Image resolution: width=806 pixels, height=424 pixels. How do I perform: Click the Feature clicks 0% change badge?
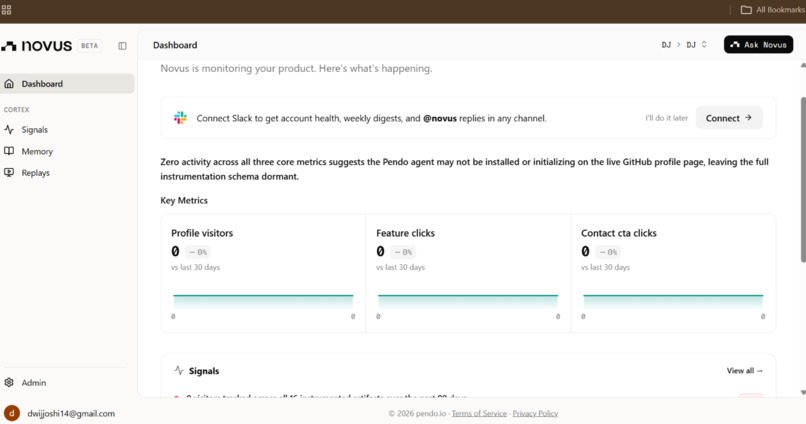403,252
